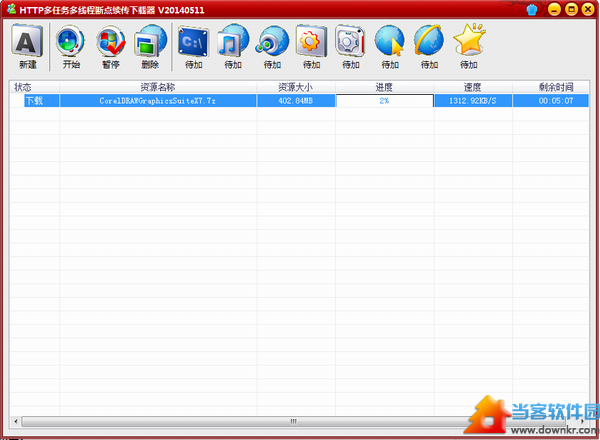Sort by 资源名称 column header

(x=158, y=87)
